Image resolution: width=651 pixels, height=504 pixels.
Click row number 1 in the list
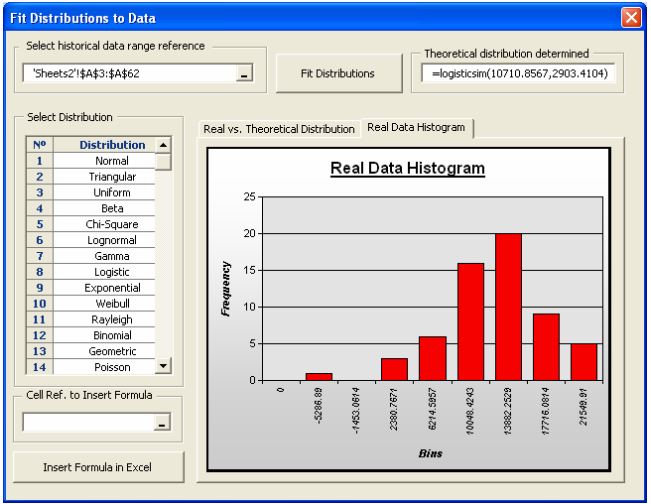click(x=39, y=161)
